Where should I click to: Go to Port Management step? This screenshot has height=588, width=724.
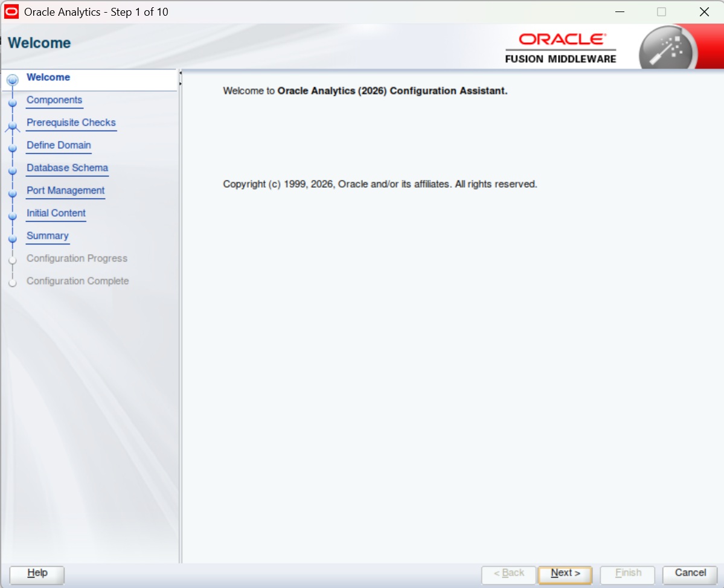click(x=66, y=191)
